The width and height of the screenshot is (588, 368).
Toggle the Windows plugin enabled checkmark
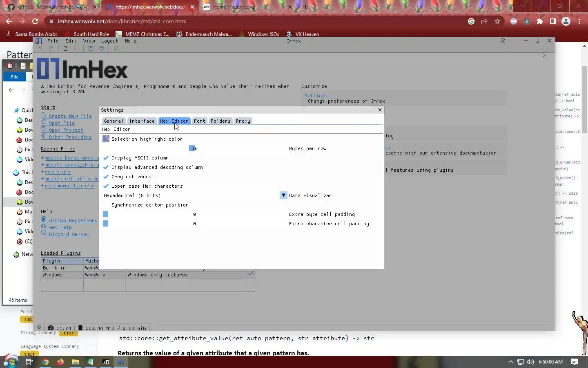pyautogui.click(x=250, y=274)
